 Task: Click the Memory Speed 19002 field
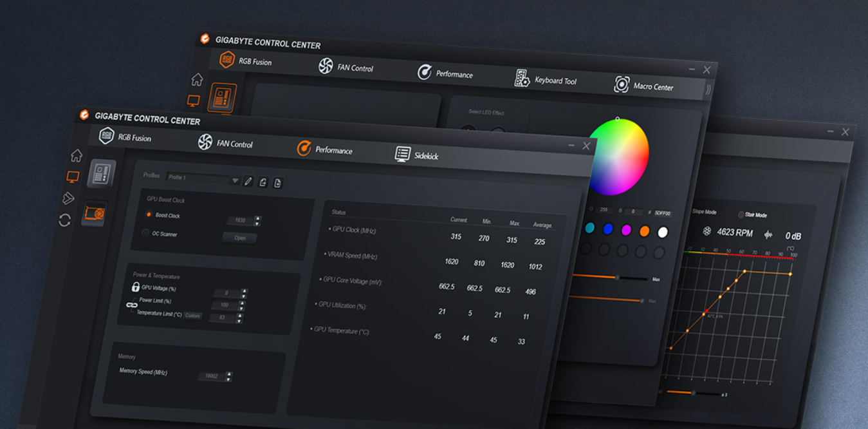212,376
